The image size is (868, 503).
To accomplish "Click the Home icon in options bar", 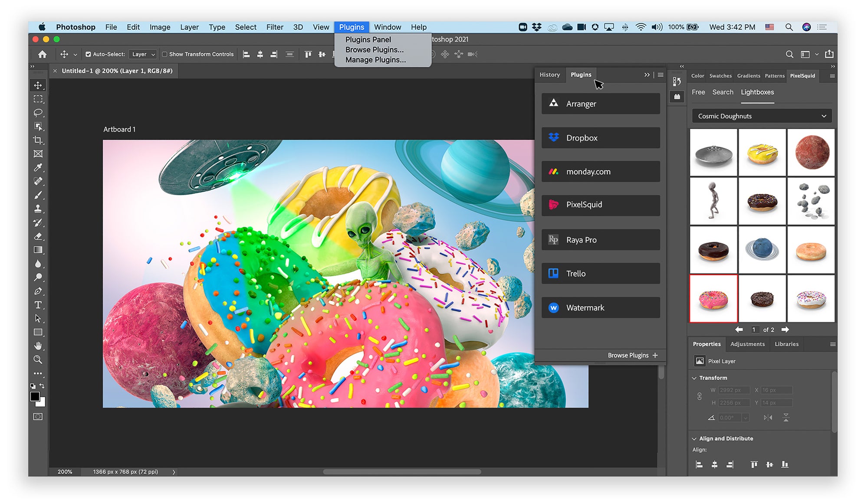I will 43,54.
